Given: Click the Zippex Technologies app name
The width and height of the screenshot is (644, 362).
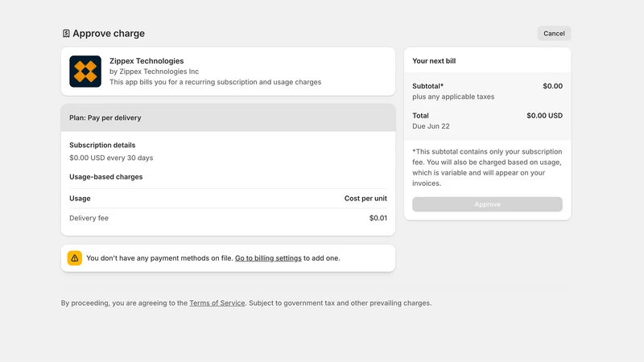Looking at the screenshot, I should pyautogui.click(x=147, y=61).
